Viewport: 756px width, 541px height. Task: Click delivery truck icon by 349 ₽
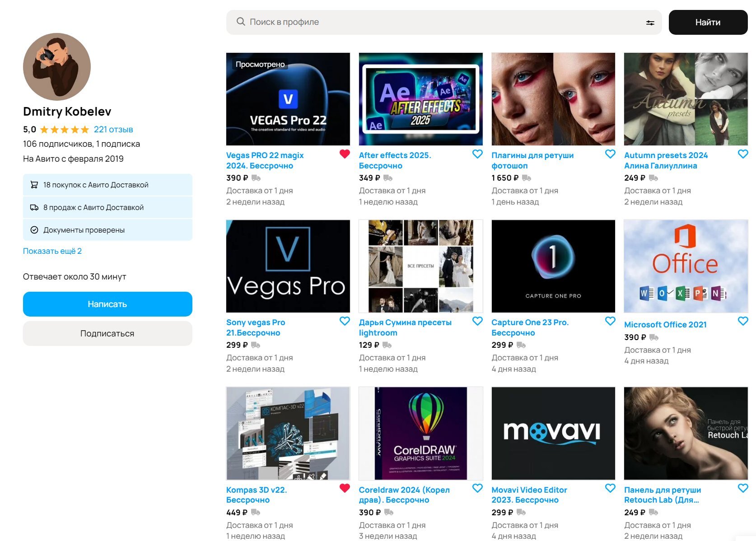tap(388, 178)
